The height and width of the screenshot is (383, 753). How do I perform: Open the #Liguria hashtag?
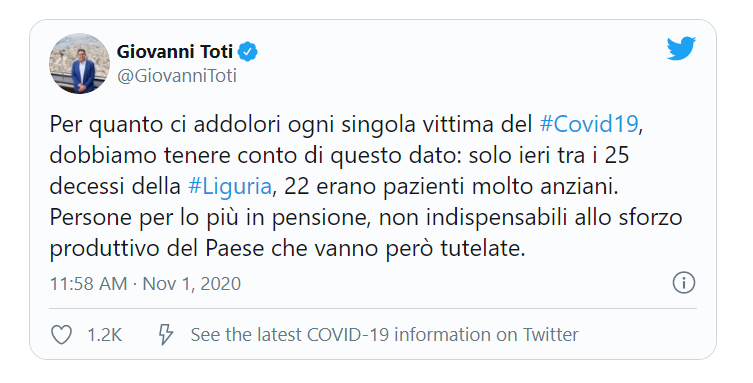pos(230,187)
